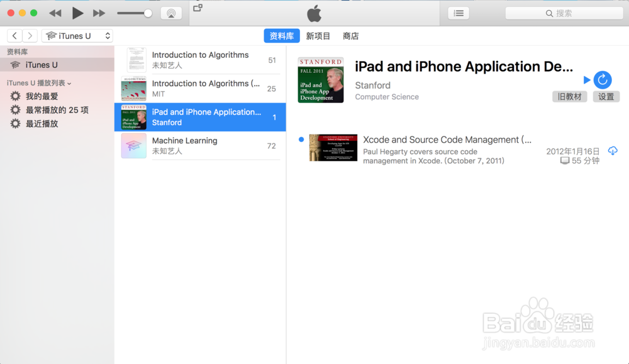Image resolution: width=629 pixels, height=364 pixels.
Task: Open the AirPlay output icon
Action: pyautogui.click(x=171, y=13)
